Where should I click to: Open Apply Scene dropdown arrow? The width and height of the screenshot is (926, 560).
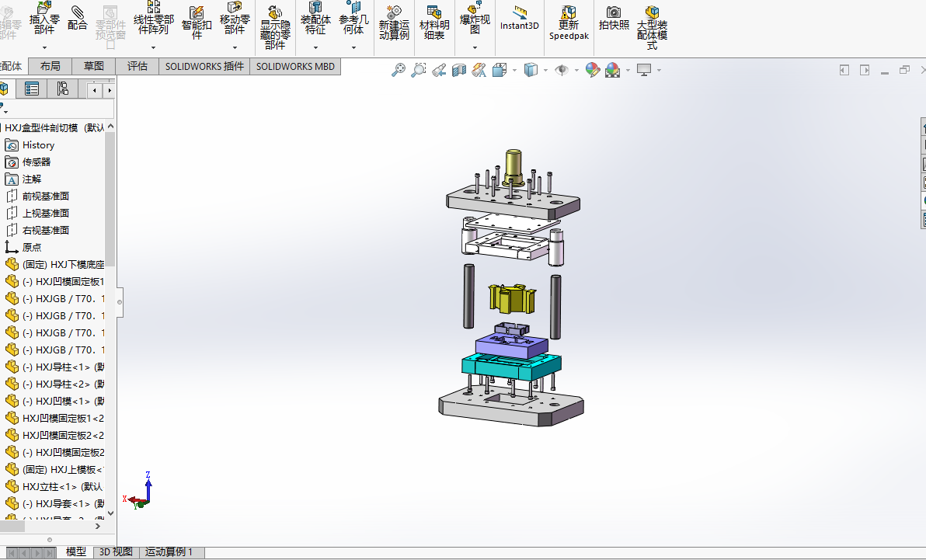[628, 71]
